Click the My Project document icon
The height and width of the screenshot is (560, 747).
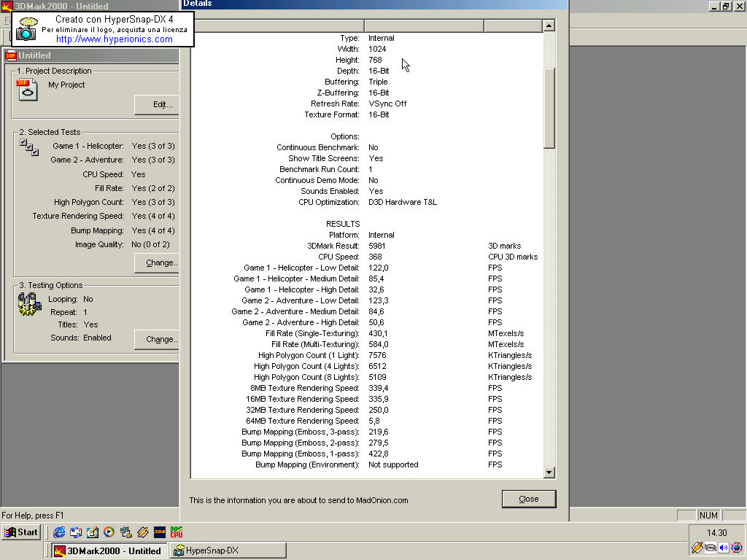click(x=27, y=90)
